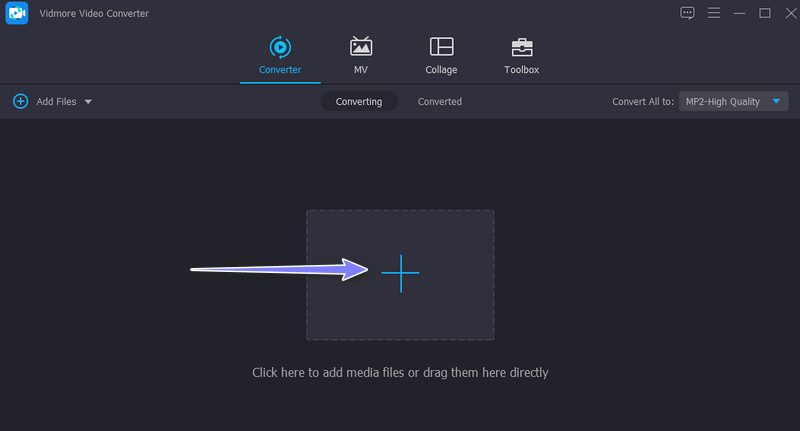
Task: Open the Toolbox briefcase icon
Action: [521, 47]
